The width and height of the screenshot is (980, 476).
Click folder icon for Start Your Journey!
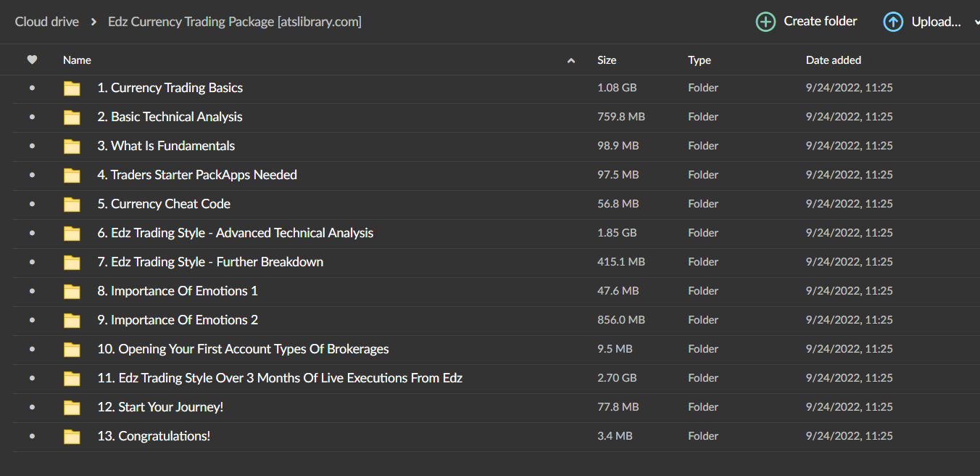coord(72,408)
